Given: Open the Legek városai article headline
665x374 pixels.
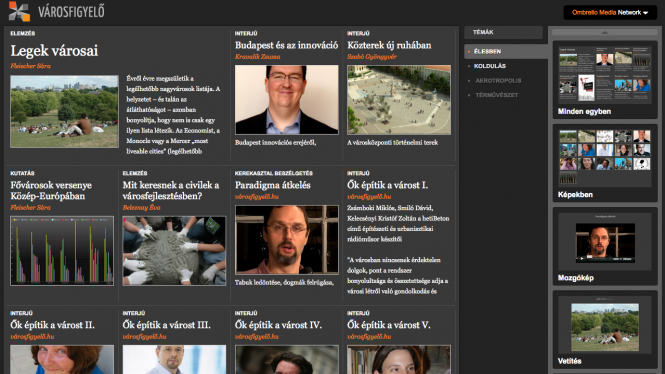Looking at the screenshot, I should click(54, 51).
